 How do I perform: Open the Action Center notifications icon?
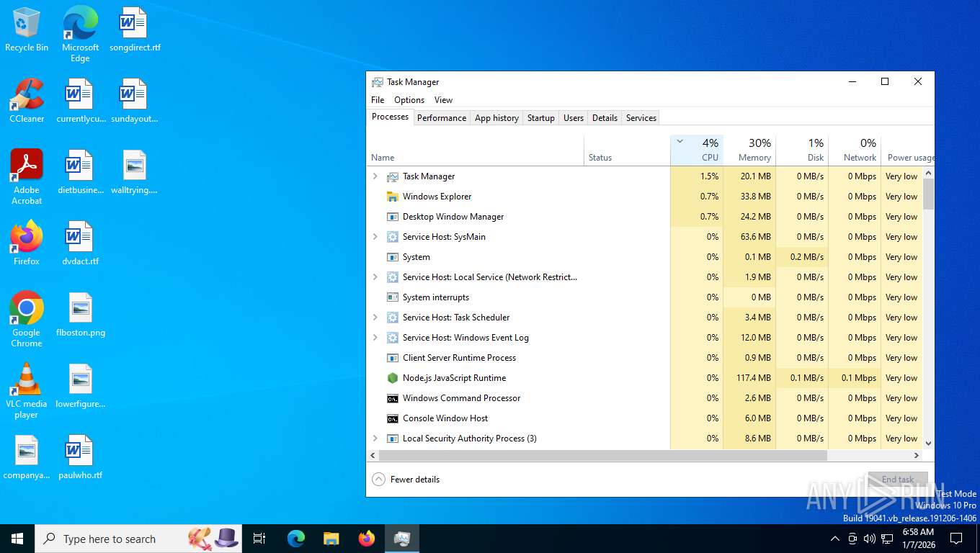956,539
